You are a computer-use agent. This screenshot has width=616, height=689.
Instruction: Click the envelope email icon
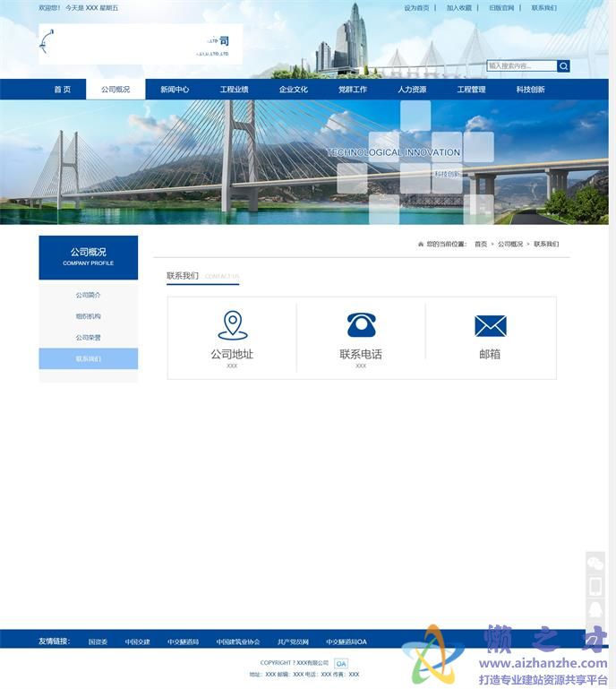tap(490, 326)
